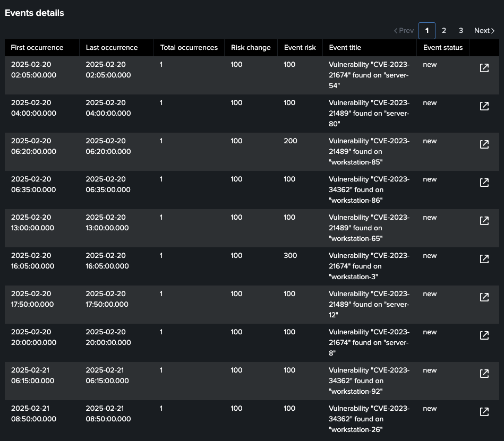
Task: Open external link for workstation-86 event
Action: pos(484,183)
